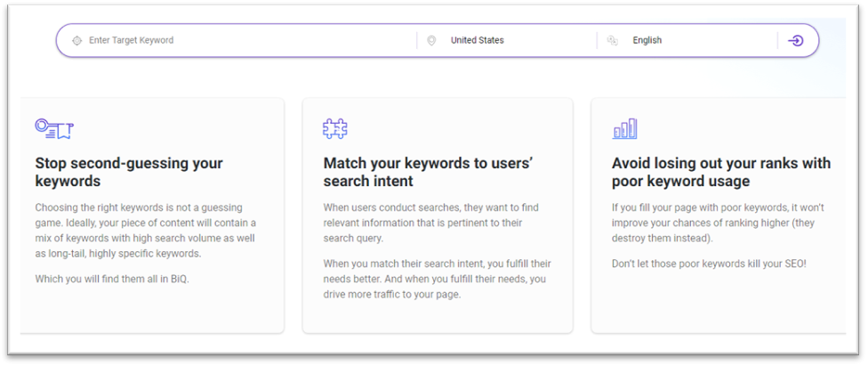Click the key and bookmark icon
Screen dimensions: 868x366
(x=54, y=128)
